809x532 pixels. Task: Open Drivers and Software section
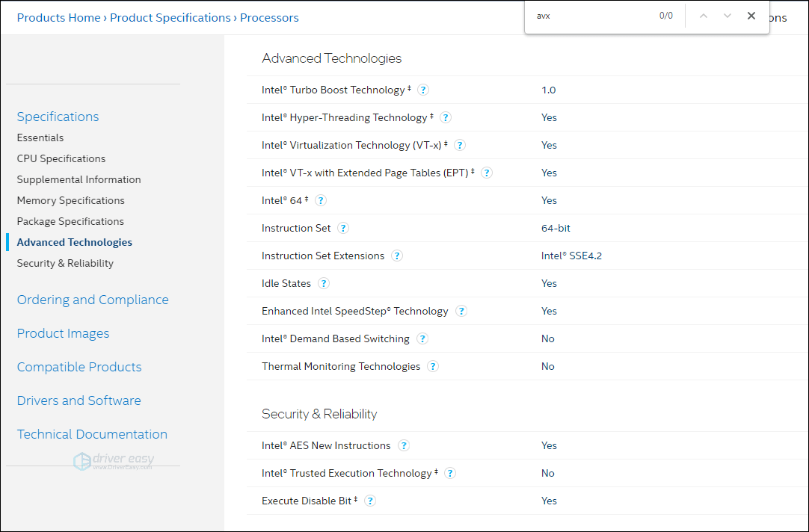coord(79,400)
